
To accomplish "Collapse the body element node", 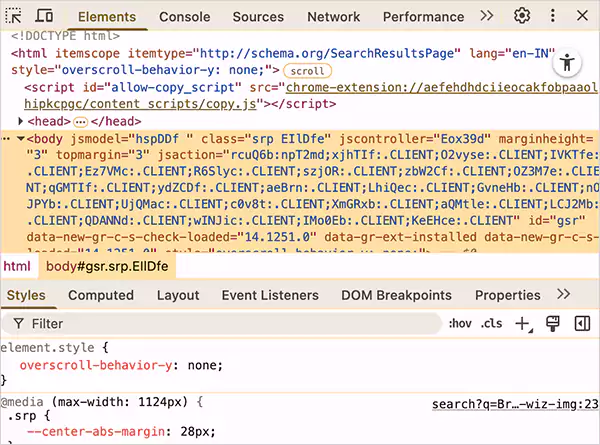I will tap(22, 139).
